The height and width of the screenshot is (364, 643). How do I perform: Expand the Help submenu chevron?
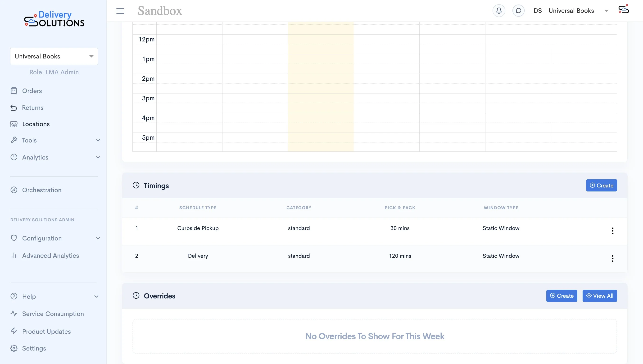click(x=96, y=297)
